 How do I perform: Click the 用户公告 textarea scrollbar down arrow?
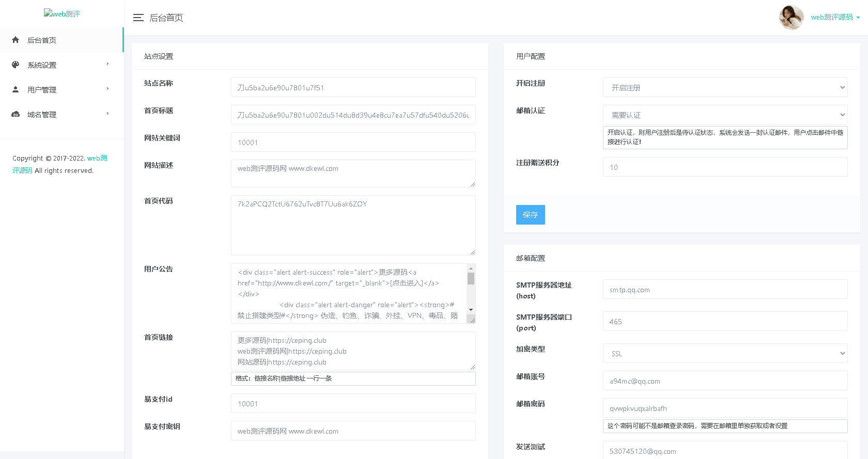pos(471,310)
